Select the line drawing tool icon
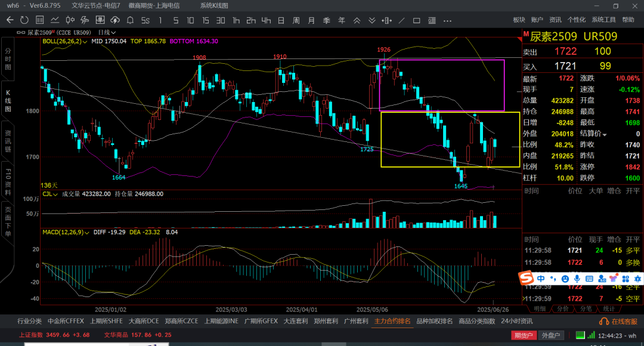The width and height of the screenshot is (644, 346). pyautogui.click(x=402, y=20)
